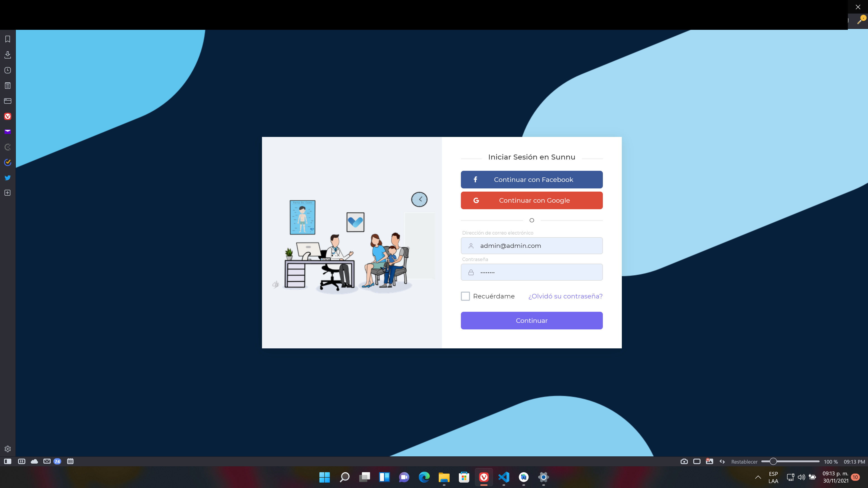This screenshot has height=488, width=868.
Task: Open the page actions menu
Action: pyautogui.click(x=722, y=461)
